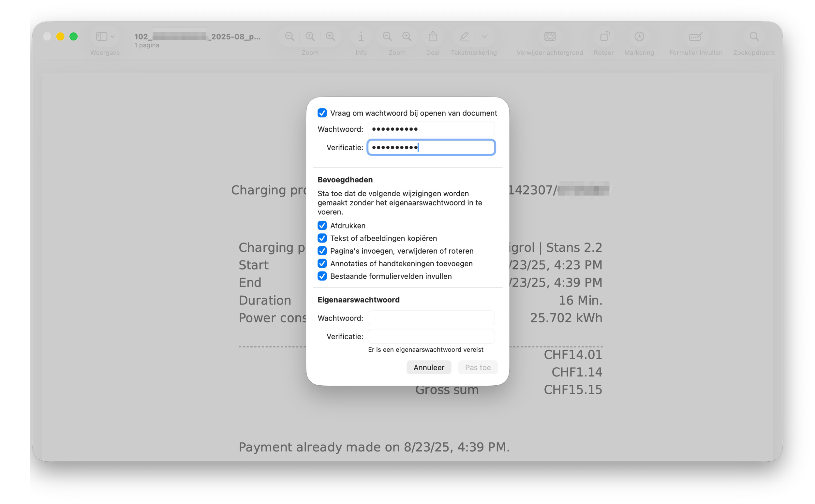Image resolution: width=815 pixels, height=504 pixels.
Task: Disable the Afdrukken permission checkbox
Action: point(322,226)
